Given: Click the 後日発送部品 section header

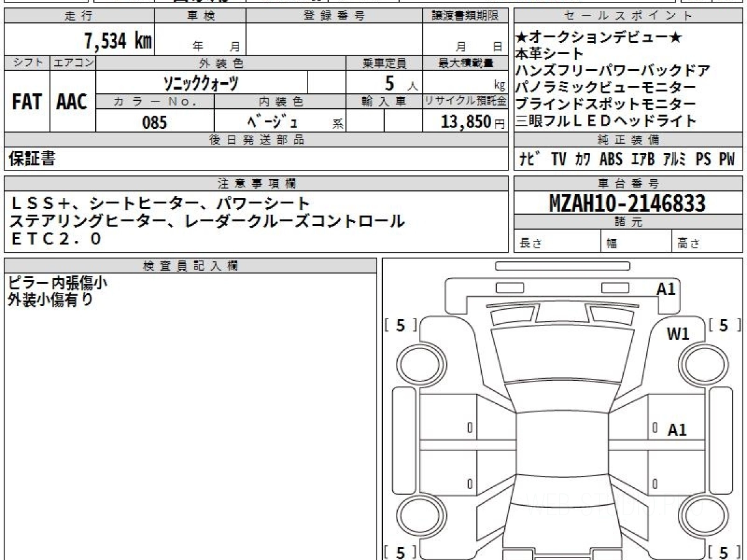Looking at the screenshot, I should click(x=256, y=140).
